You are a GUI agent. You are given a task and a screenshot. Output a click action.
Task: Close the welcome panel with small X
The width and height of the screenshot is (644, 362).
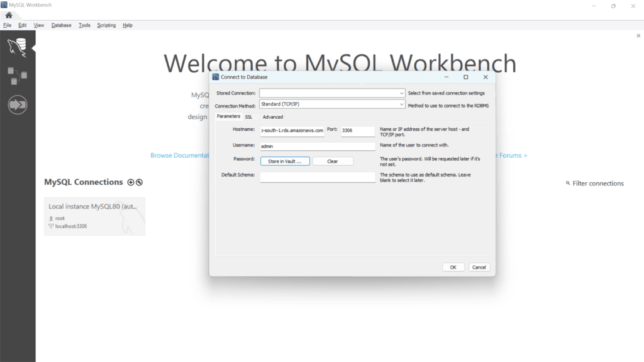click(638, 36)
